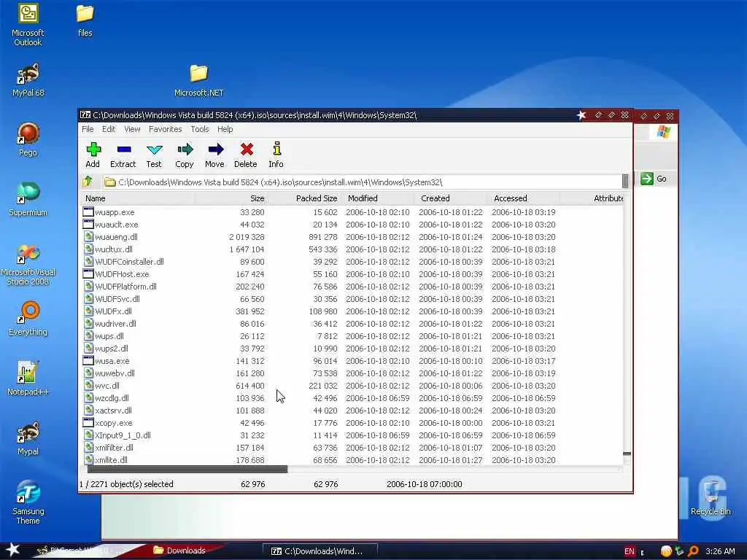This screenshot has height=560, width=747.
Task: Select file xmllite.dll
Action: tap(111, 460)
